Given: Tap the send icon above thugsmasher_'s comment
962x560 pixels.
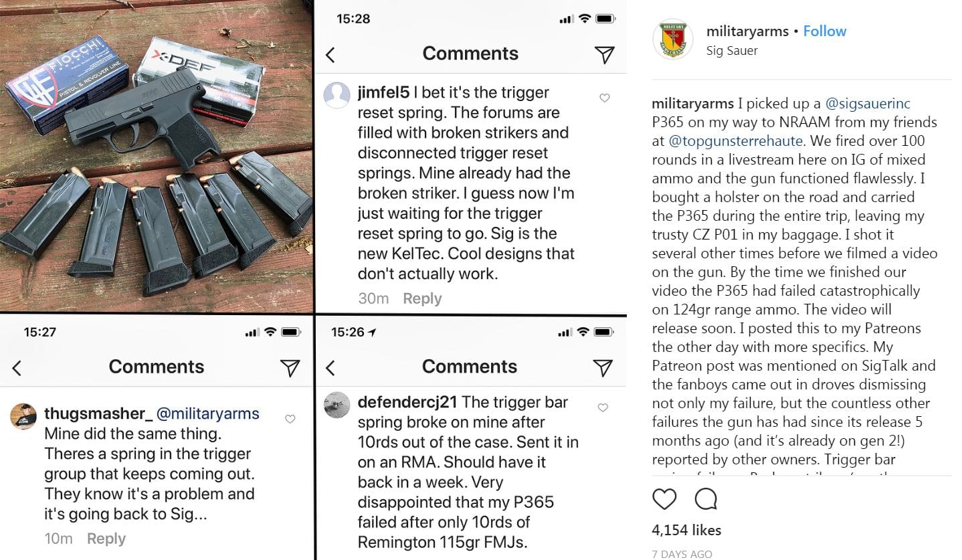Looking at the screenshot, I should pyautogui.click(x=290, y=367).
